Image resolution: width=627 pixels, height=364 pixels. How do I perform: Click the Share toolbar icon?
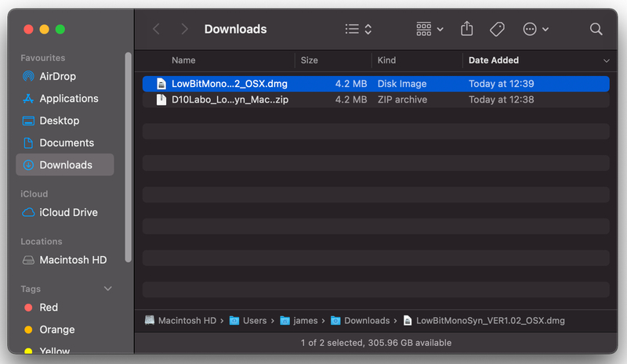466,29
